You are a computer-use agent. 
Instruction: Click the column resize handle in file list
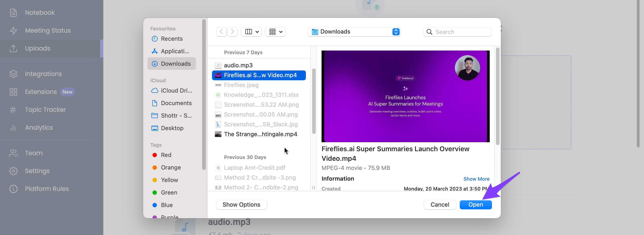314,188
